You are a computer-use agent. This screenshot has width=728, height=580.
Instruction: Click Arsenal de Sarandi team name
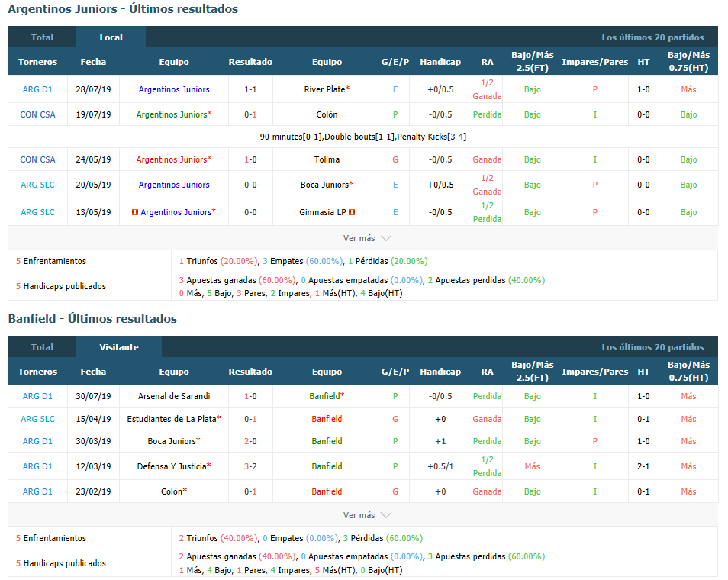(174, 396)
